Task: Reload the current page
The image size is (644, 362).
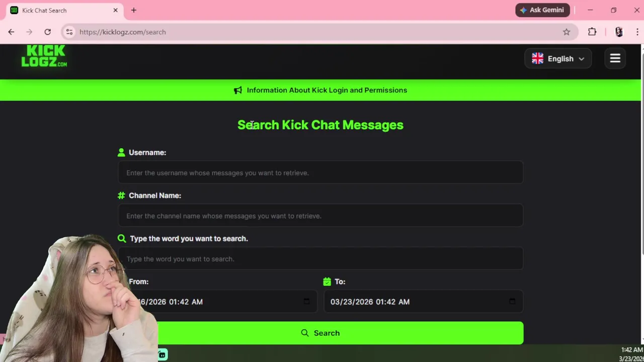Action: click(x=47, y=32)
